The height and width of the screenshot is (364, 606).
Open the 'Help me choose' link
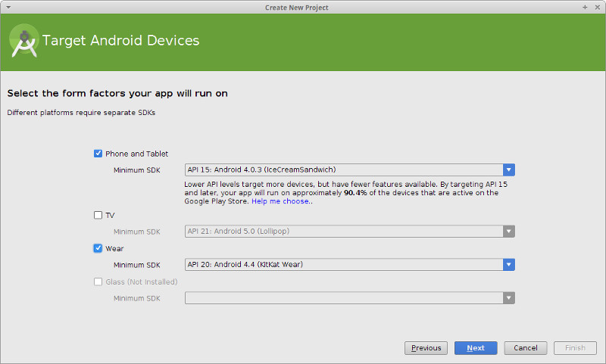tap(280, 201)
